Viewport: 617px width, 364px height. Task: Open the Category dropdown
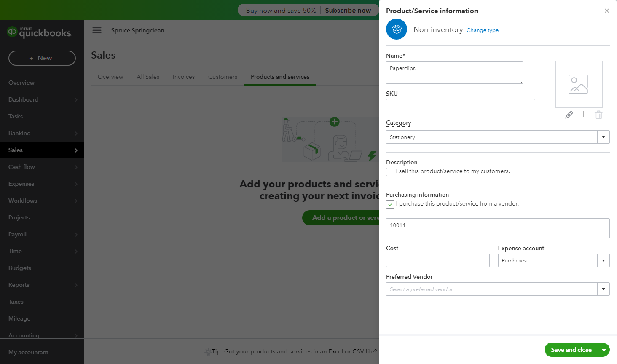(603, 137)
